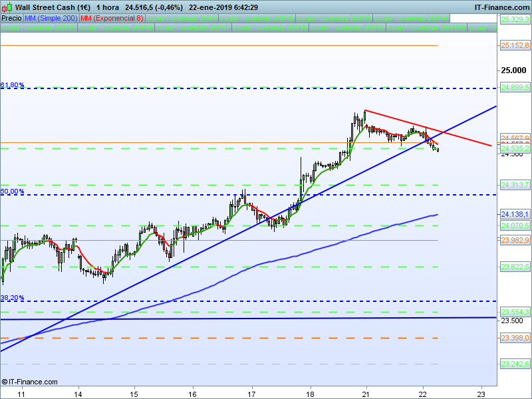The height and width of the screenshot is (399, 532).
Task: Click the 23.554,3 price label
Action: pyautogui.click(x=515, y=312)
